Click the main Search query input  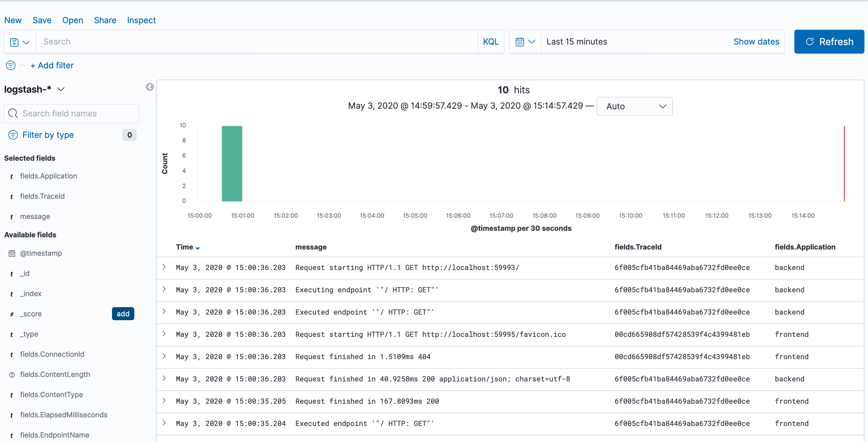click(257, 42)
